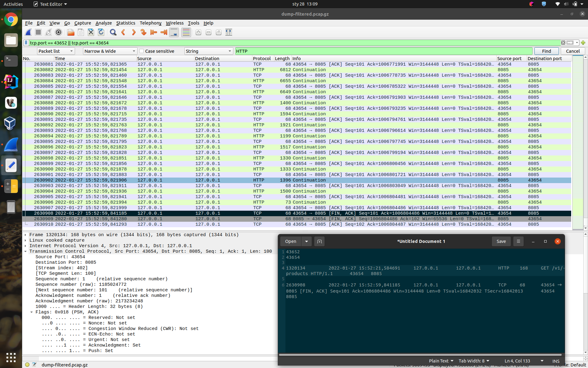Open the Telephony menu

150,23
